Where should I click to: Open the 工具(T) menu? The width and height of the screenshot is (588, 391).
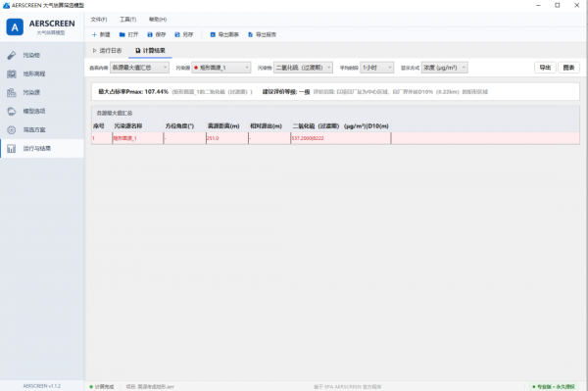click(127, 20)
